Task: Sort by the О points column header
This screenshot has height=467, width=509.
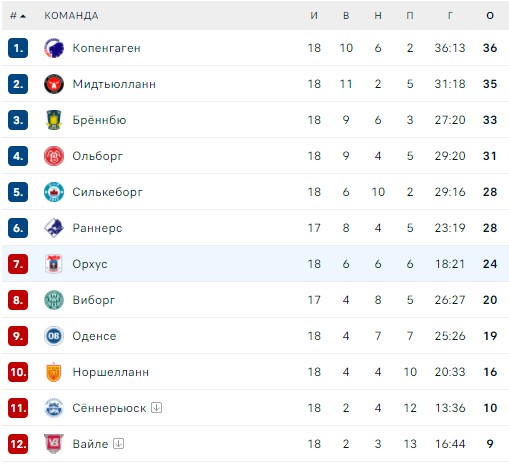Action: [x=490, y=16]
